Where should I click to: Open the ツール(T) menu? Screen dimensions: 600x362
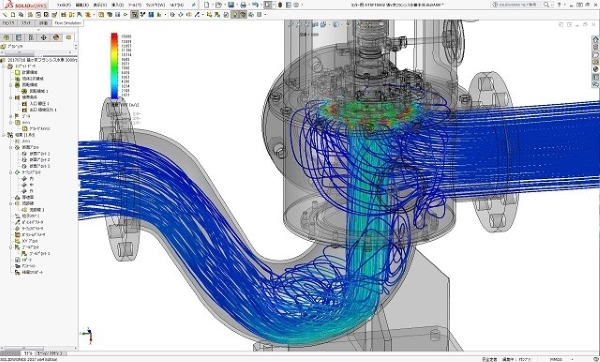tap(135, 5)
